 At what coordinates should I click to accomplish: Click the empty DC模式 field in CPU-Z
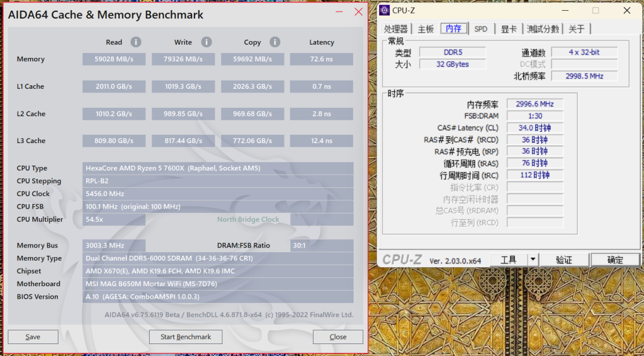click(x=584, y=64)
